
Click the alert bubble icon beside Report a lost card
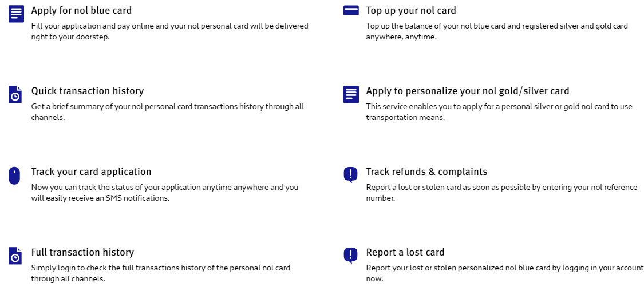[x=350, y=255]
